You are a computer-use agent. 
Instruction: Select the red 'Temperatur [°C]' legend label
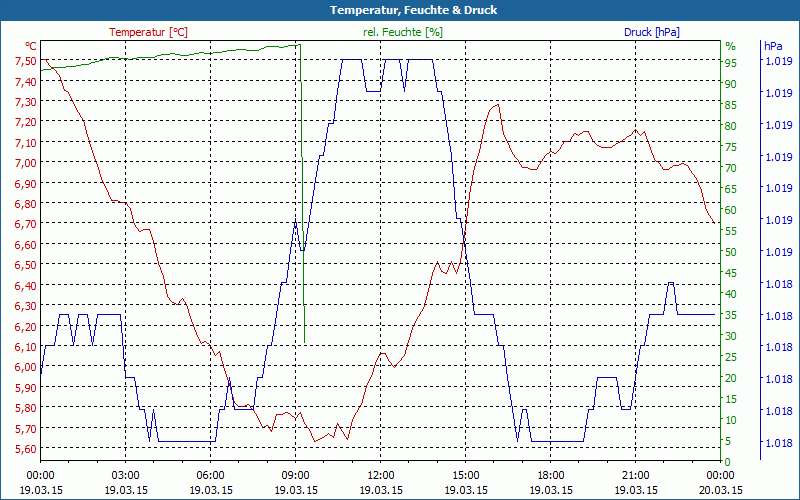[148, 32]
